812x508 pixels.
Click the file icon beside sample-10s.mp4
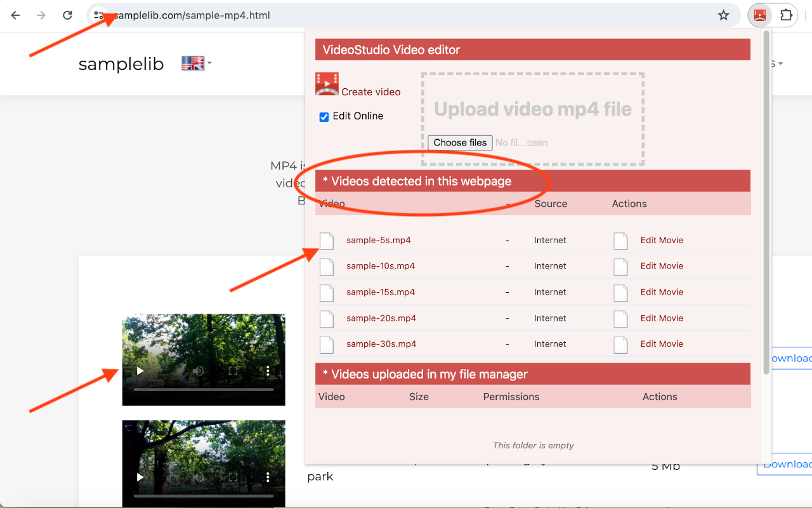[x=326, y=267]
